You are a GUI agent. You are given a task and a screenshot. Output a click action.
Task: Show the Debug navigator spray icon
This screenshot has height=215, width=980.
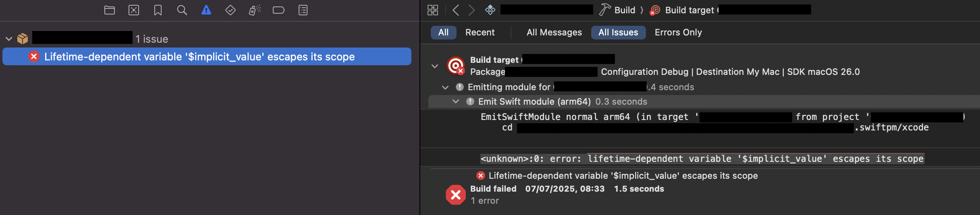tap(255, 10)
